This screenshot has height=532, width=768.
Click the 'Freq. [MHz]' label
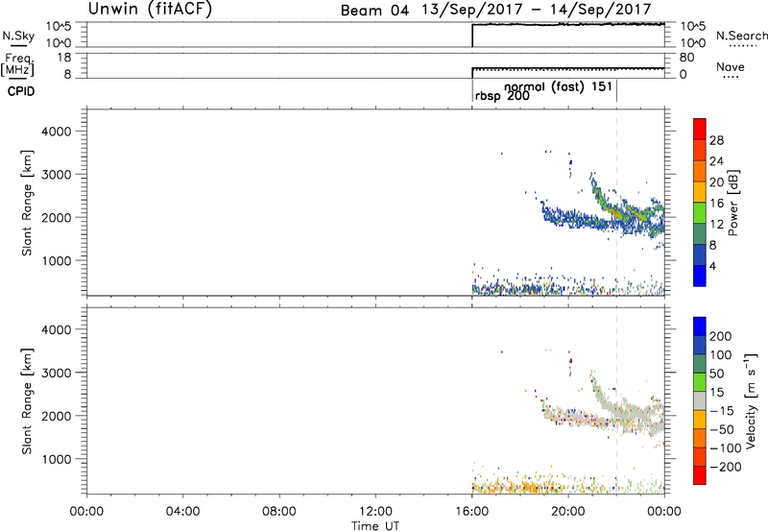[x=17, y=64]
